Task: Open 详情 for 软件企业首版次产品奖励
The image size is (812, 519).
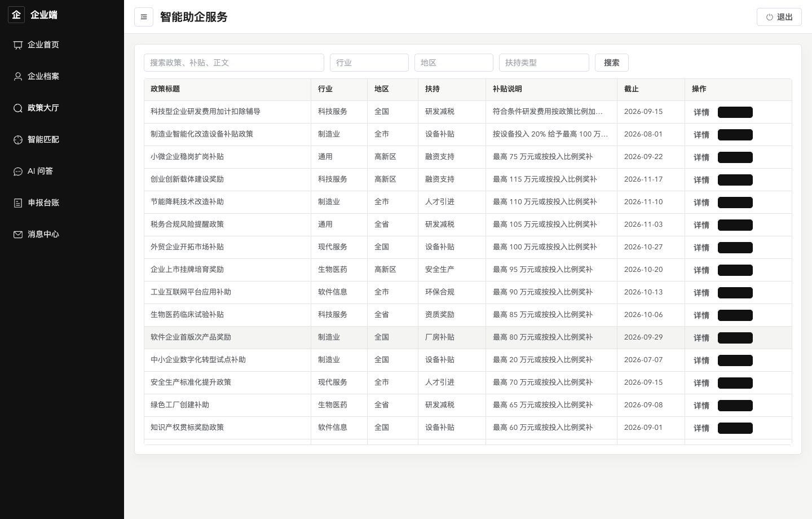Action: [701, 338]
